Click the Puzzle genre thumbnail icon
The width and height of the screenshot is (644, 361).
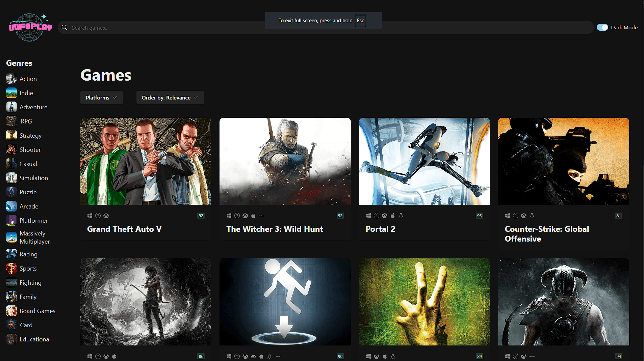(x=11, y=192)
